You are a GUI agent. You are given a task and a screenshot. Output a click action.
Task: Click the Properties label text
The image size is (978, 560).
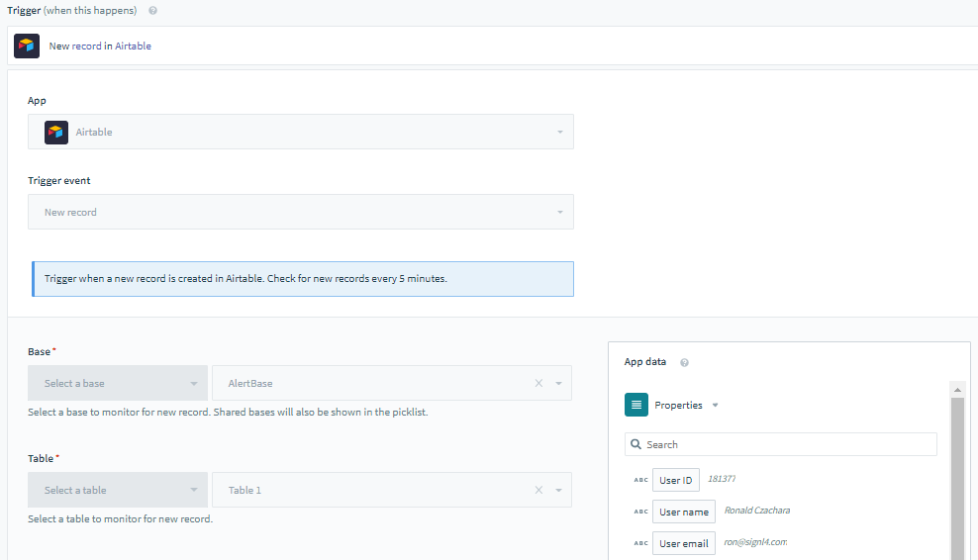[679, 406]
